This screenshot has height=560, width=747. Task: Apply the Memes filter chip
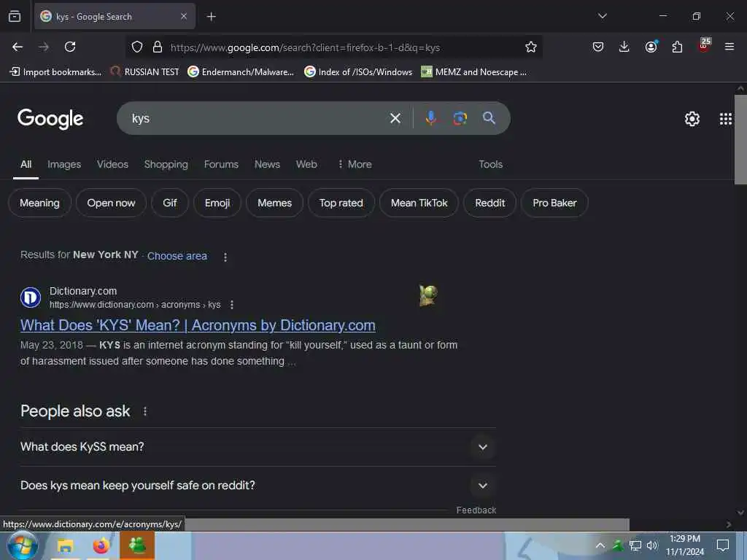[274, 203]
